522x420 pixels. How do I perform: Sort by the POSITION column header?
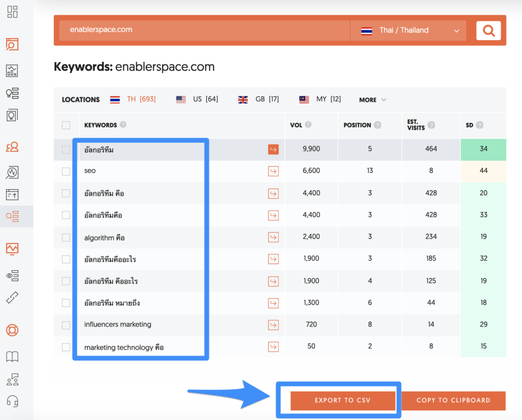click(357, 125)
